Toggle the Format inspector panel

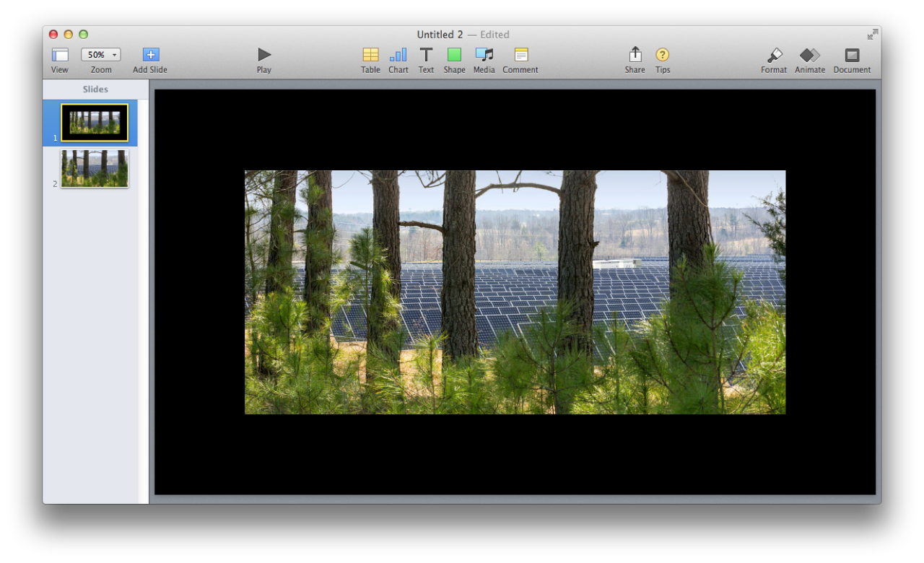[774, 55]
